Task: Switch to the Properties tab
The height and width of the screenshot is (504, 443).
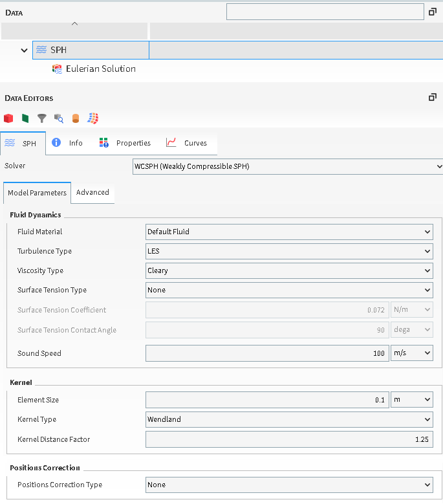Action: click(x=125, y=143)
